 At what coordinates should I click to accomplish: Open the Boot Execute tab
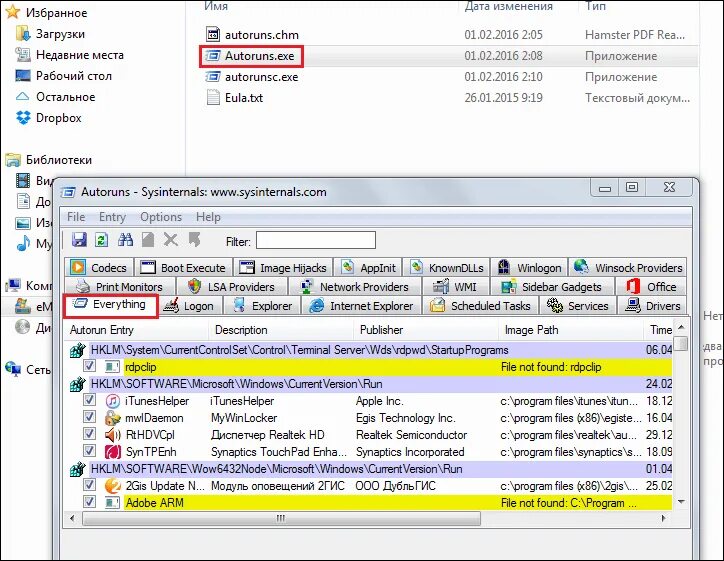(183, 267)
